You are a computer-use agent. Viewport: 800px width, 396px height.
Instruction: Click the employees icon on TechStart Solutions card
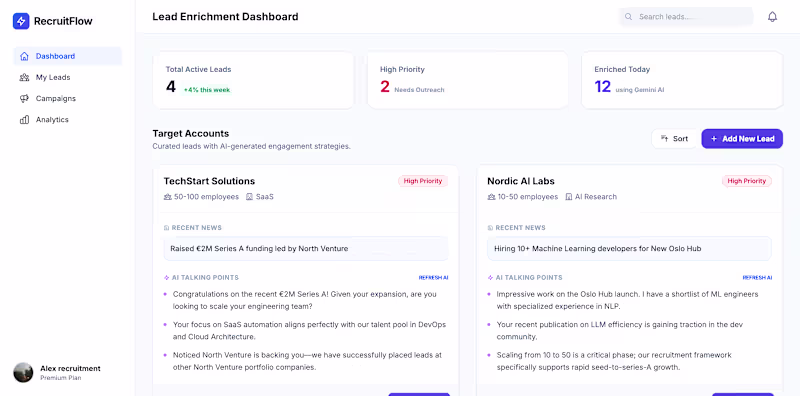point(167,196)
